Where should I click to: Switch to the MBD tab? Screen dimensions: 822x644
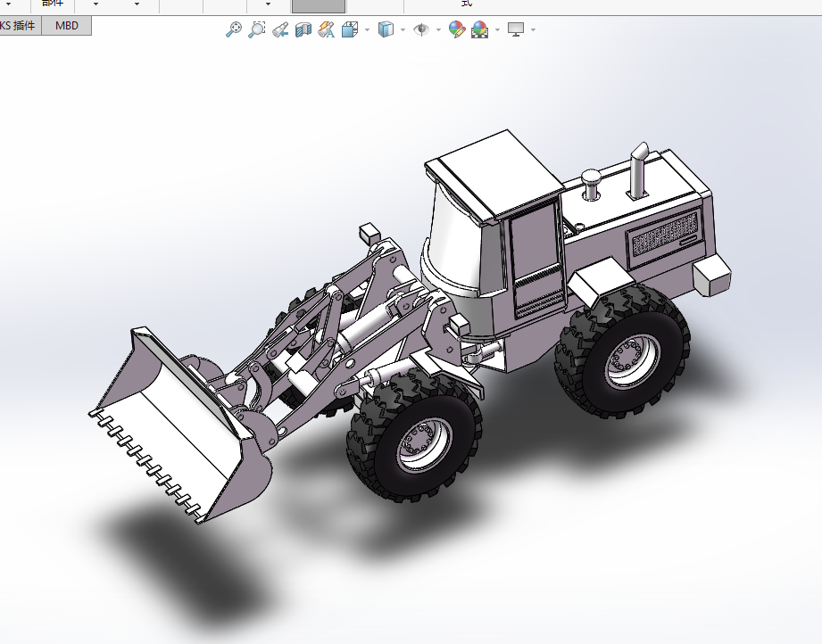67,26
